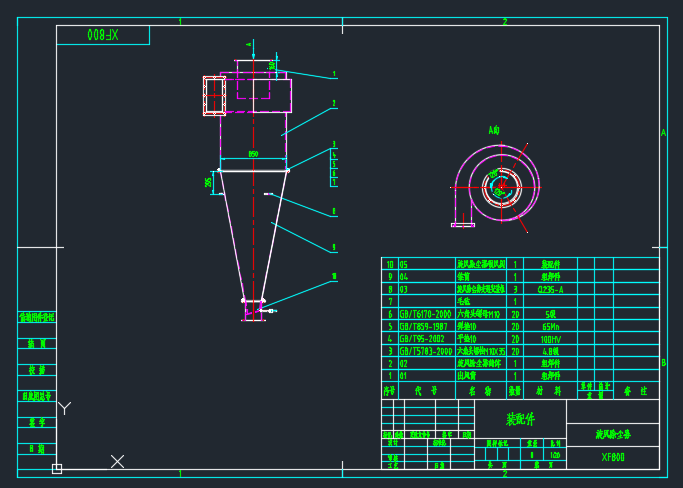The width and height of the screenshot is (683, 488).
Task: Click the 日期 cell in left margin strip
Action: pos(37,448)
